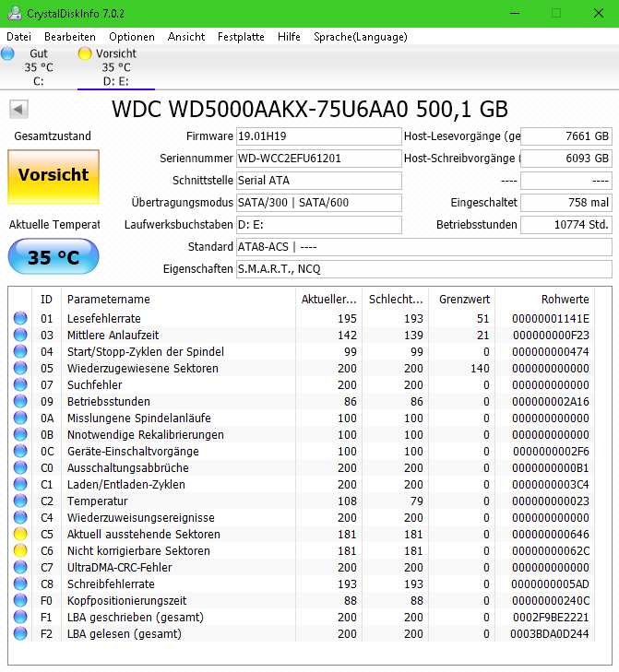This screenshot has height=672, width=619.
Task: Minimize the CrystalDiskInfo window
Action: tap(515, 13)
